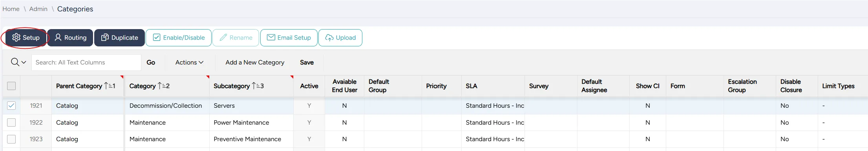Focus the Search All Text Columns field
The image size is (868, 151).
(86, 63)
